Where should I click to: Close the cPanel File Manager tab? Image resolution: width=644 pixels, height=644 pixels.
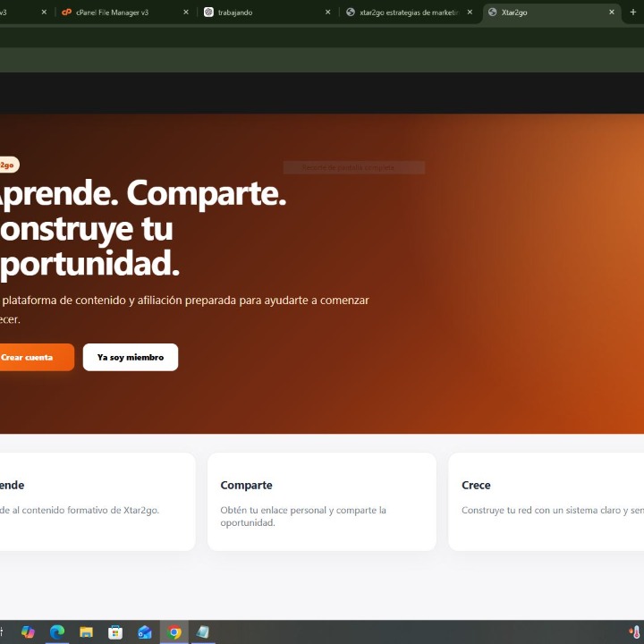[186, 13]
